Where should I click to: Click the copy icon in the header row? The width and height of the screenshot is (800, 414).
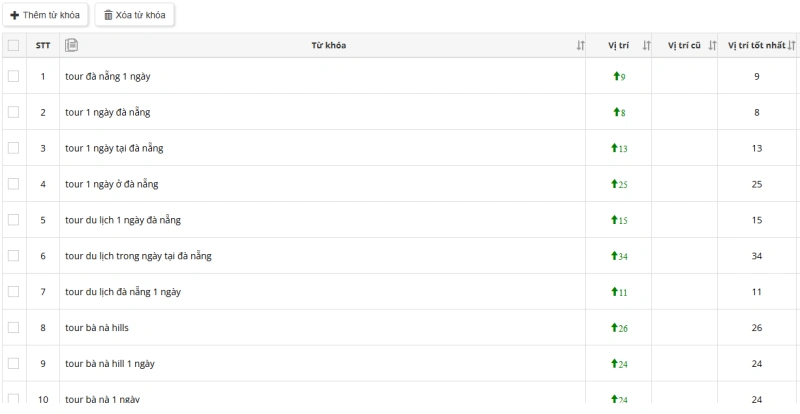71,45
